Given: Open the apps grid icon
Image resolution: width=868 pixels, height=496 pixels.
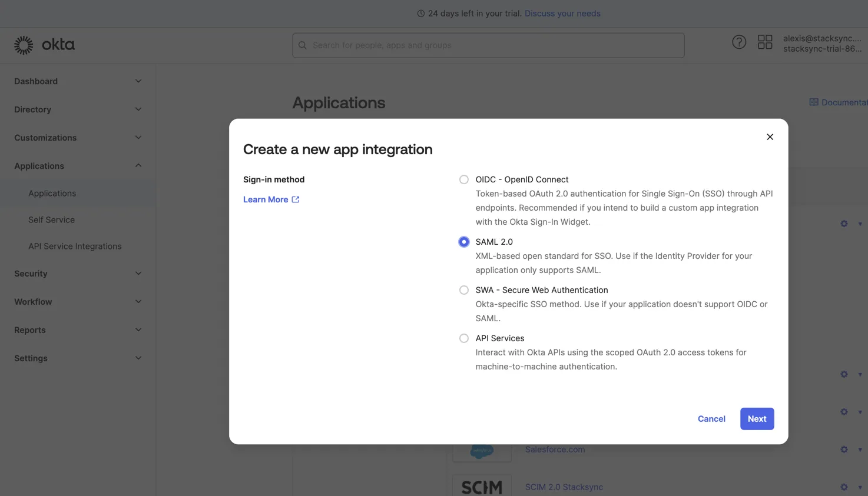Looking at the screenshot, I should (x=765, y=42).
